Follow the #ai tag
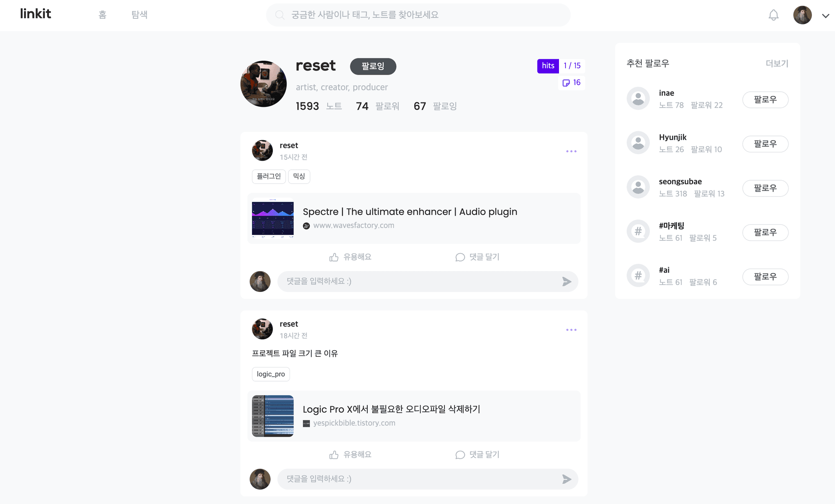Screen dimensions: 835x504 point(765,276)
